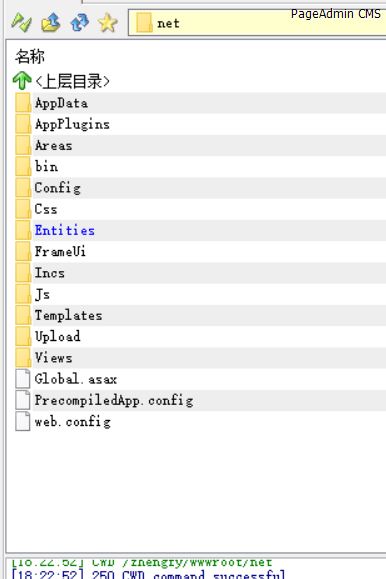
Task: Select the Upload folder
Action: [57, 336]
